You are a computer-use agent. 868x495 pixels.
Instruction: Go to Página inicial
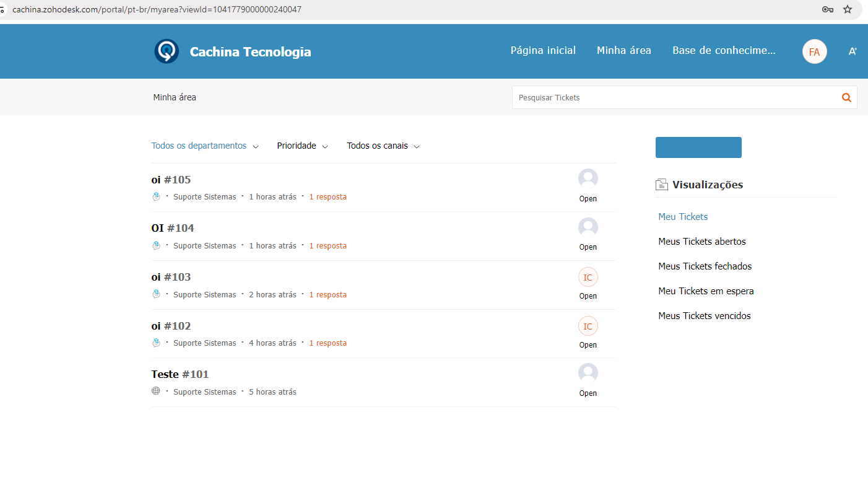pyautogui.click(x=543, y=51)
